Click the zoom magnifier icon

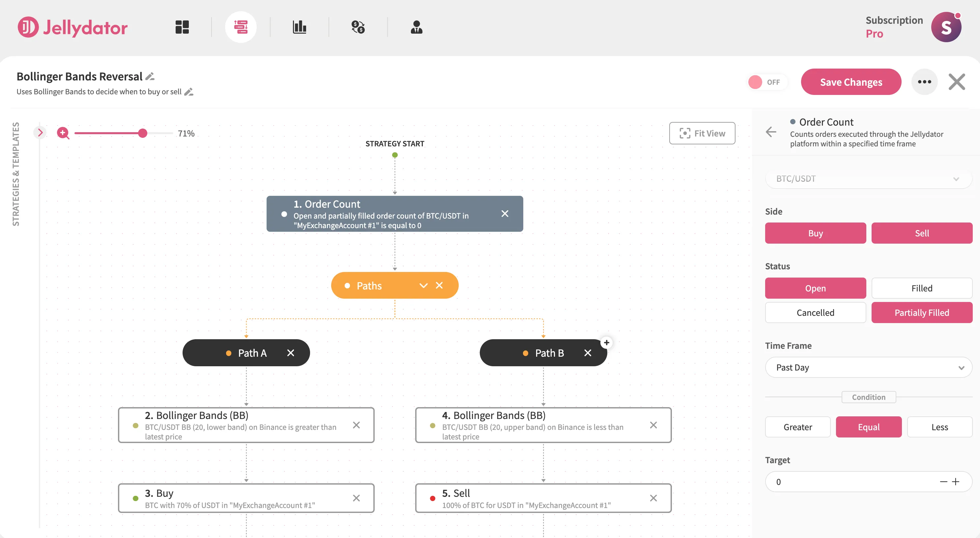(x=63, y=133)
